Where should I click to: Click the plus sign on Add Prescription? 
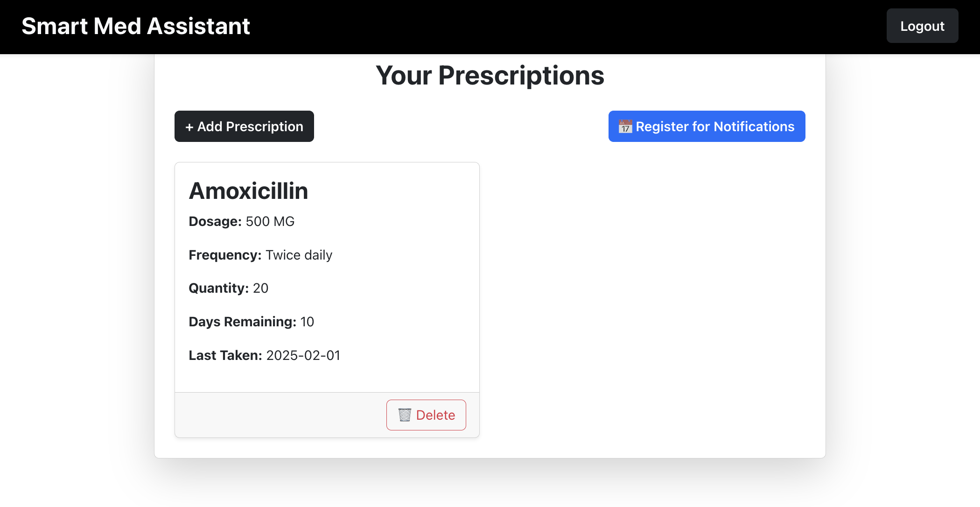pyautogui.click(x=189, y=127)
